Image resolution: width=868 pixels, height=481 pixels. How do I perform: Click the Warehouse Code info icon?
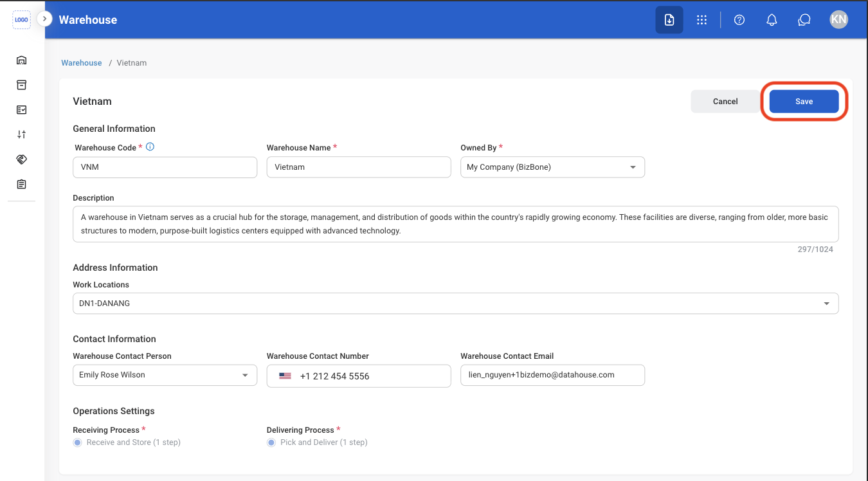point(150,147)
